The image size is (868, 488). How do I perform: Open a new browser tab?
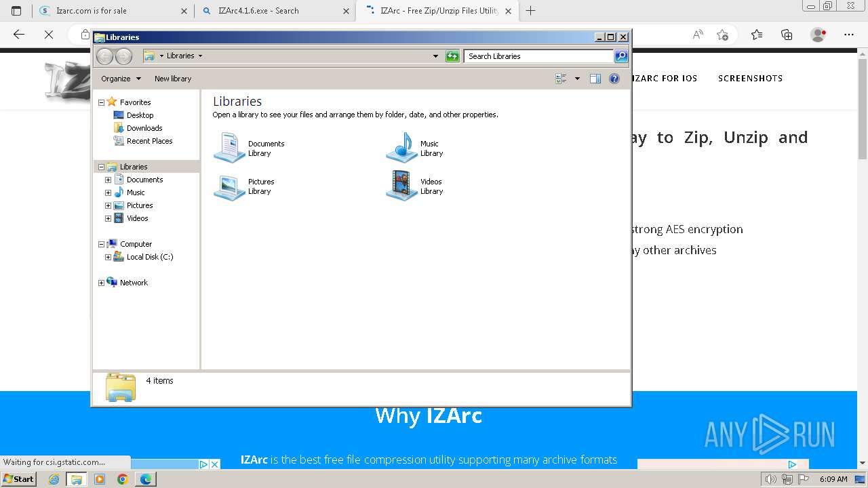[530, 11]
